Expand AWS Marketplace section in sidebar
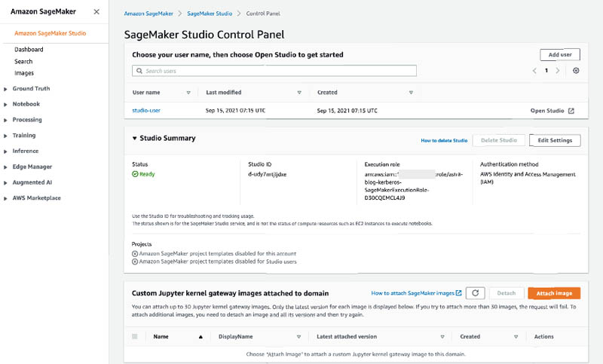 tap(5, 198)
